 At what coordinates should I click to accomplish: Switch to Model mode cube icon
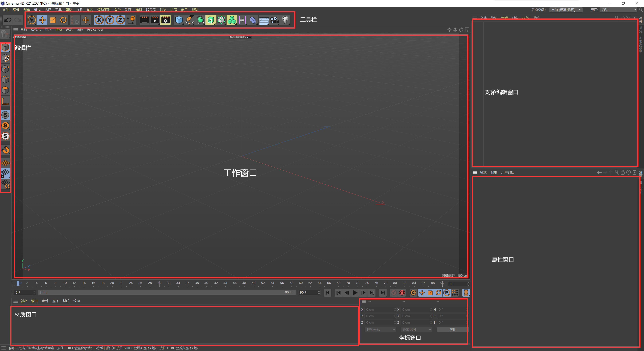pos(5,47)
